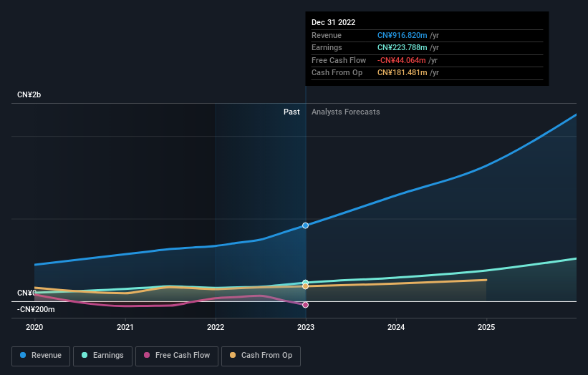Toggle the Free Cash Flow legend button
The height and width of the screenshot is (375, 588).
[x=177, y=356]
